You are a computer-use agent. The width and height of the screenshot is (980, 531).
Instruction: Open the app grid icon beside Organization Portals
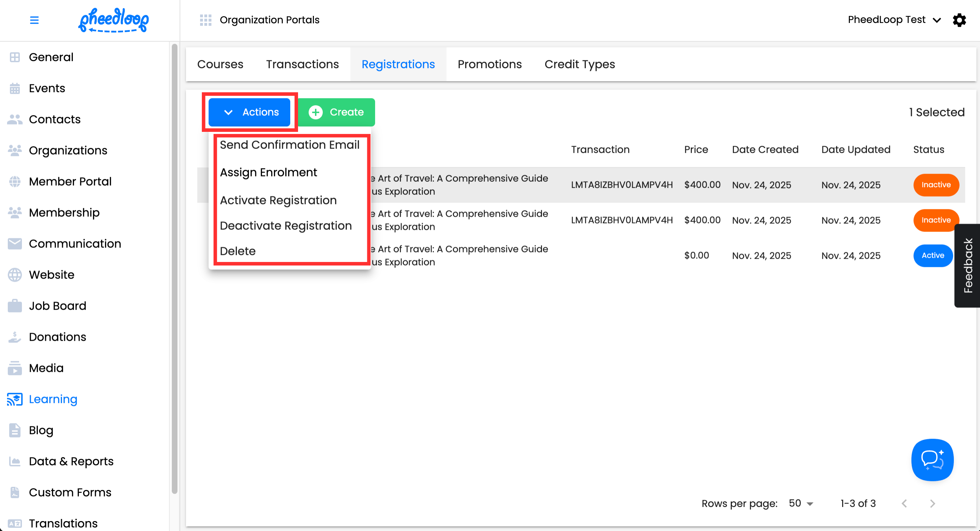pyautogui.click(x=205, y=20)
